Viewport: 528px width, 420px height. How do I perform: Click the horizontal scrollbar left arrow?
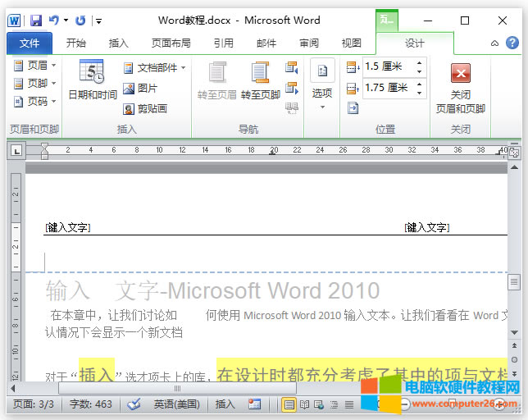[13, 388]
